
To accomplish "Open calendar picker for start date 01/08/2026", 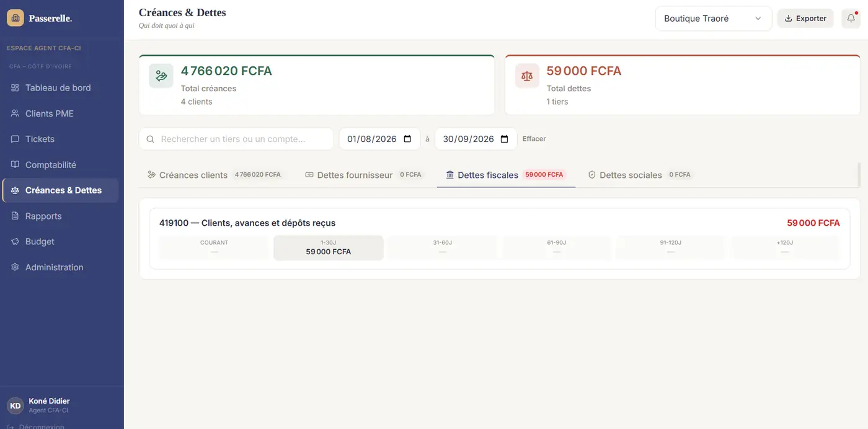I will pos(407,139).
